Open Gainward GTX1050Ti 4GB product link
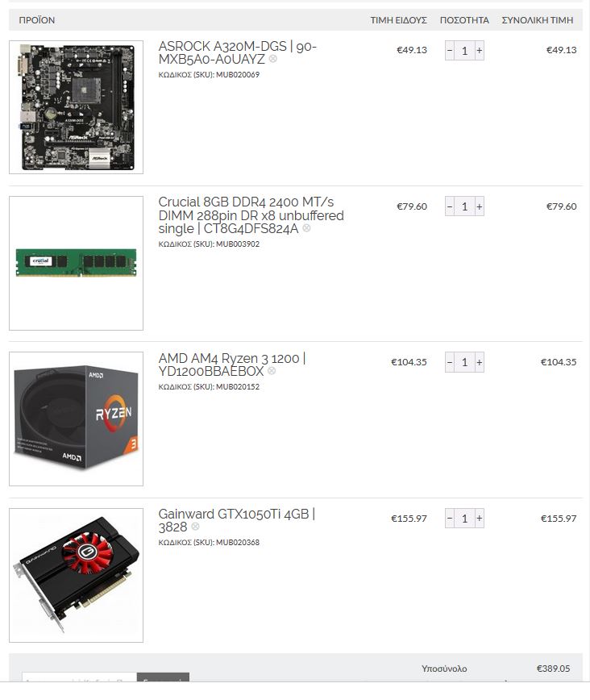 (236, 520)
